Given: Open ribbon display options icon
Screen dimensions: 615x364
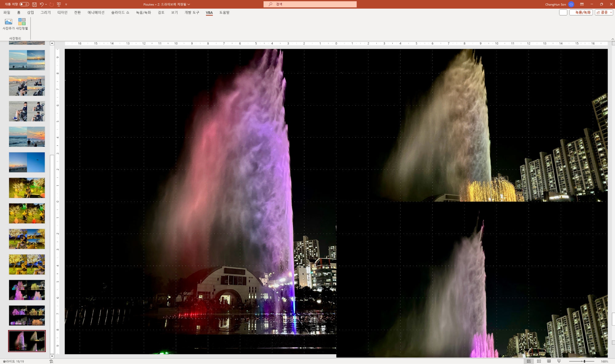Looking at the screenshot, I should point(582,4).
